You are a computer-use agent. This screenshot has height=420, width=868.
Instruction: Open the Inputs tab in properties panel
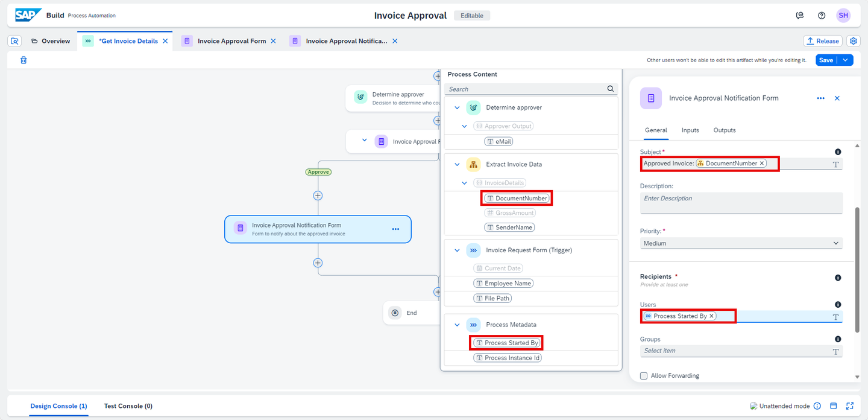[x=690, y=130]
